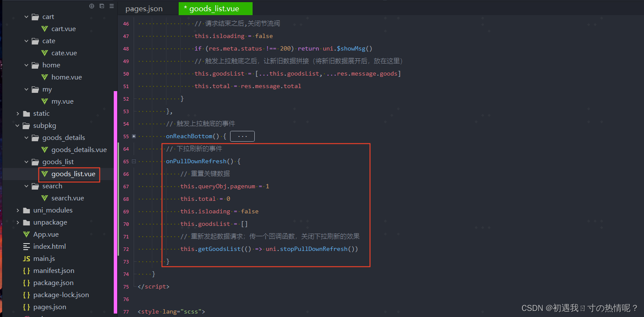Open my.vue file label in tree
Image resolution: width=644 pixels, height=317 pixels.
62,101
